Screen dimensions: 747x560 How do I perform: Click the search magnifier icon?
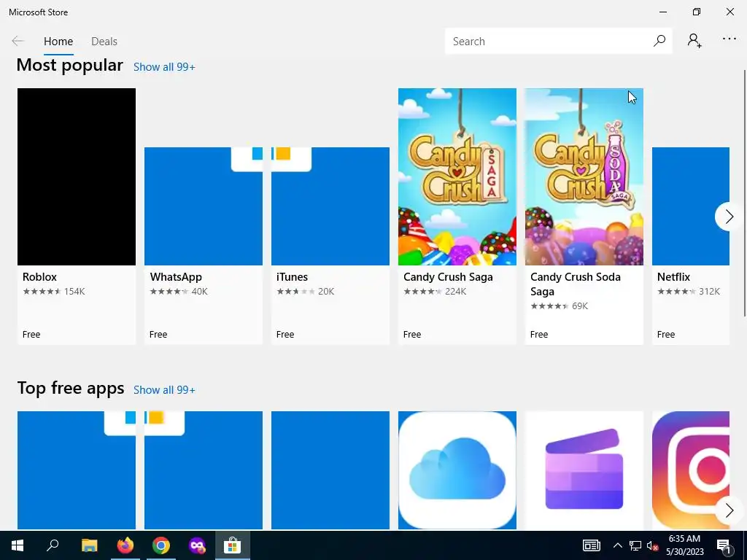[x=659, y=41]
